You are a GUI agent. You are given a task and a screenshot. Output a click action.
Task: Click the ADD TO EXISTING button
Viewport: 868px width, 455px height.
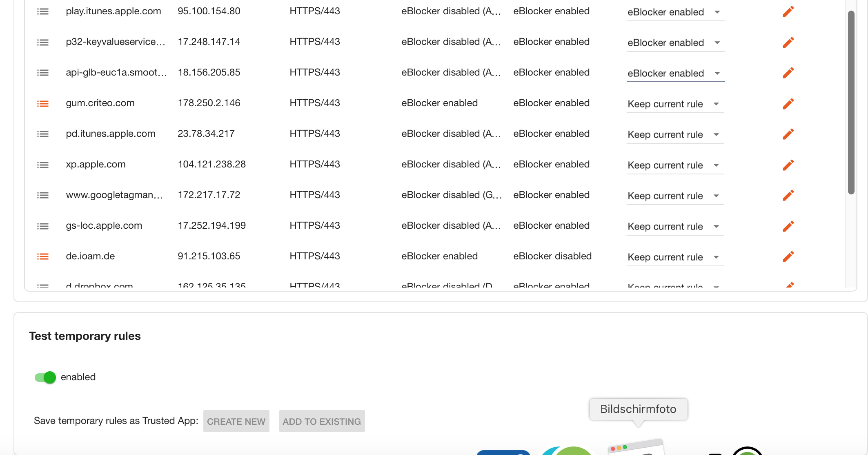[322, 421]
